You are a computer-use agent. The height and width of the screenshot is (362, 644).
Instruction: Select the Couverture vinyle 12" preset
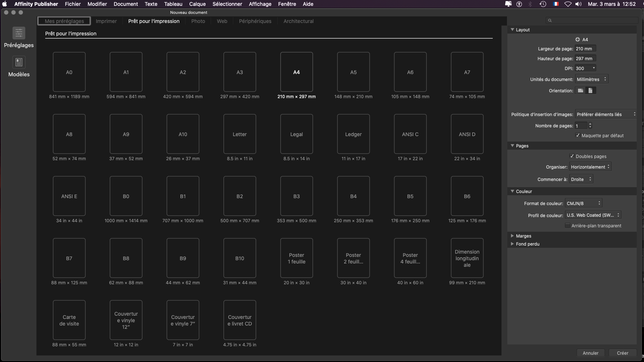126,320
